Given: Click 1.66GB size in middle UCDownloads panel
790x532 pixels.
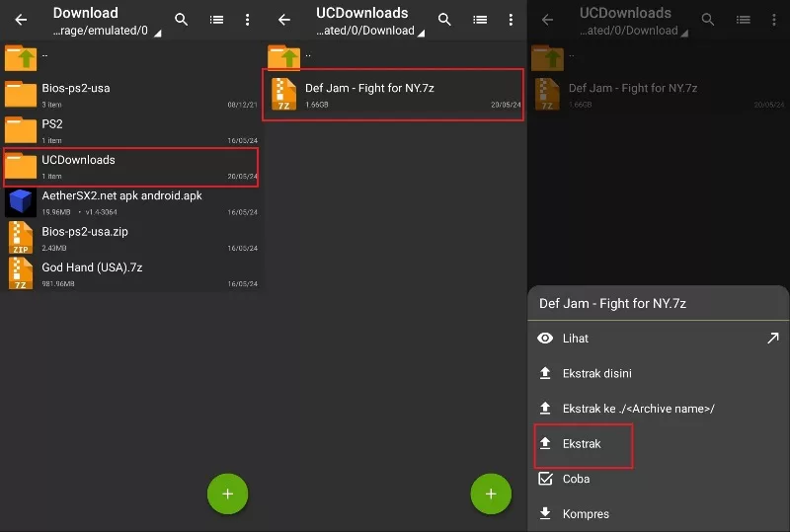Looking at the screenshot, I should coord(316,105).
